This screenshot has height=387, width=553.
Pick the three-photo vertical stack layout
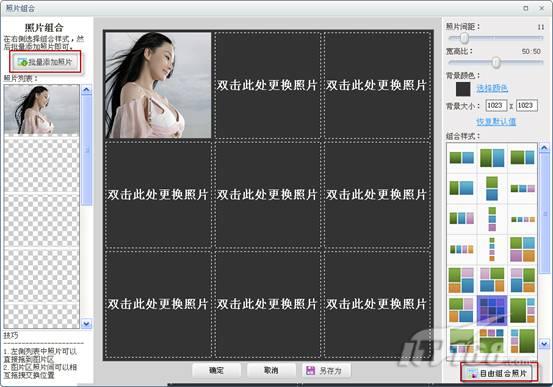[x=492, y=219]
